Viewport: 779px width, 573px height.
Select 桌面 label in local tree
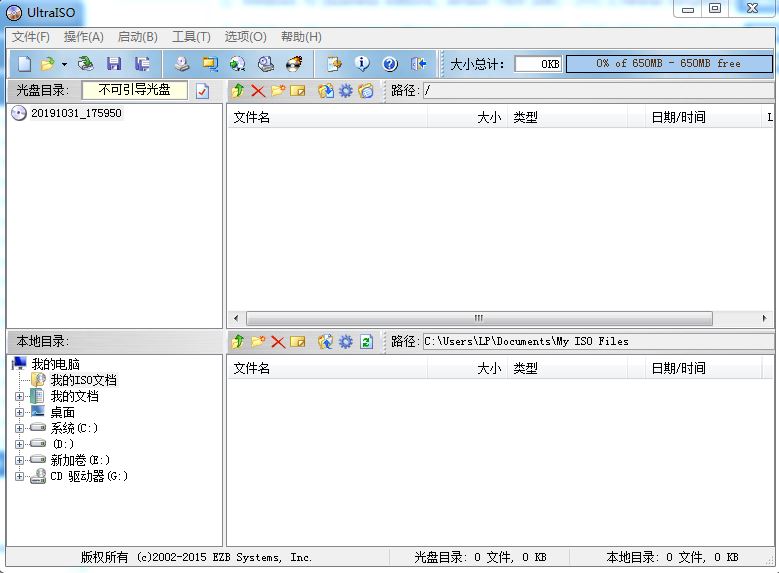point(63,412)
